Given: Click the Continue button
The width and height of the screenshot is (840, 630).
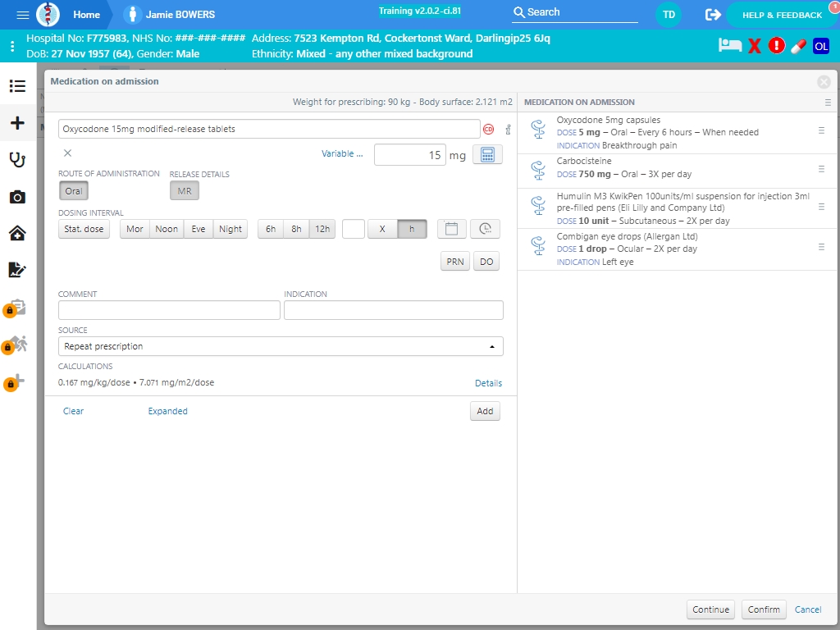Looking at the screenshot, I should 710,609.
